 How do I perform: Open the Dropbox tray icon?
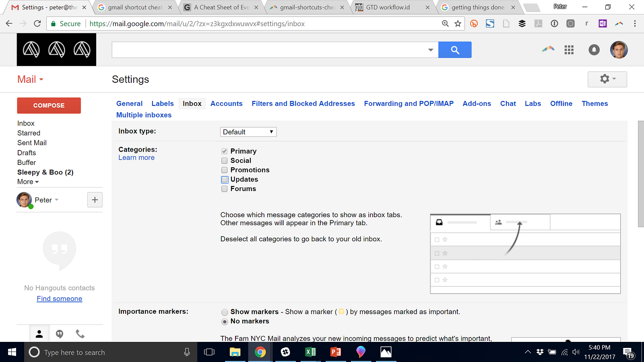[x=540, y=352]
